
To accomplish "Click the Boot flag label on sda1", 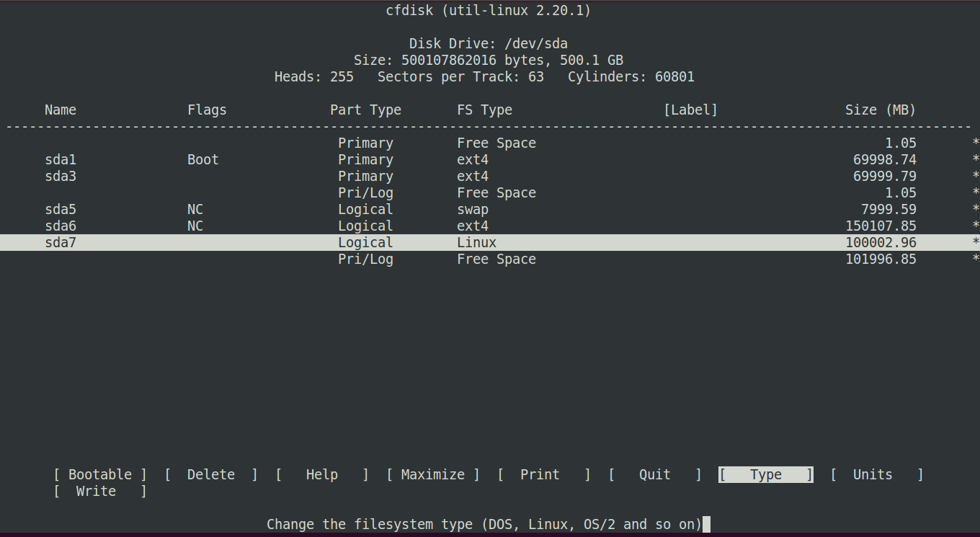I will (x=202, y=159).
